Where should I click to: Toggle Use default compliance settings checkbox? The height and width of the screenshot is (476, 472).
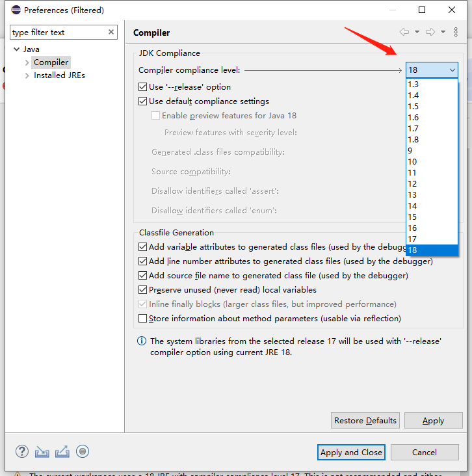[x=143, y=101]
